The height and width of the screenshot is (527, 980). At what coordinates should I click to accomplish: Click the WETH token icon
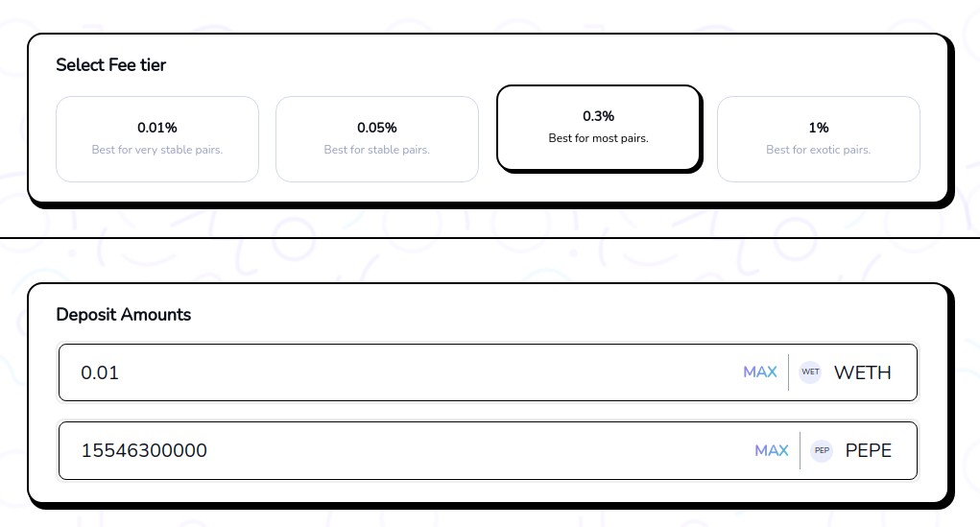pos(810,372)
